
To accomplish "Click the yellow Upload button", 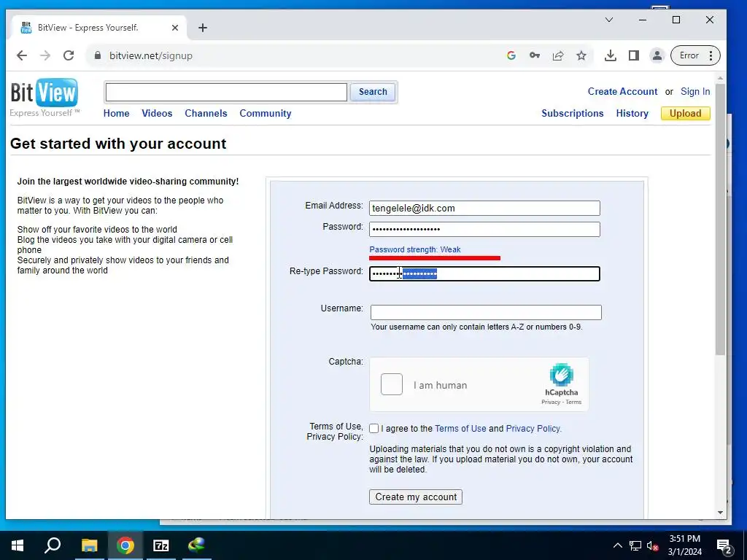I will tap(685, 113).
